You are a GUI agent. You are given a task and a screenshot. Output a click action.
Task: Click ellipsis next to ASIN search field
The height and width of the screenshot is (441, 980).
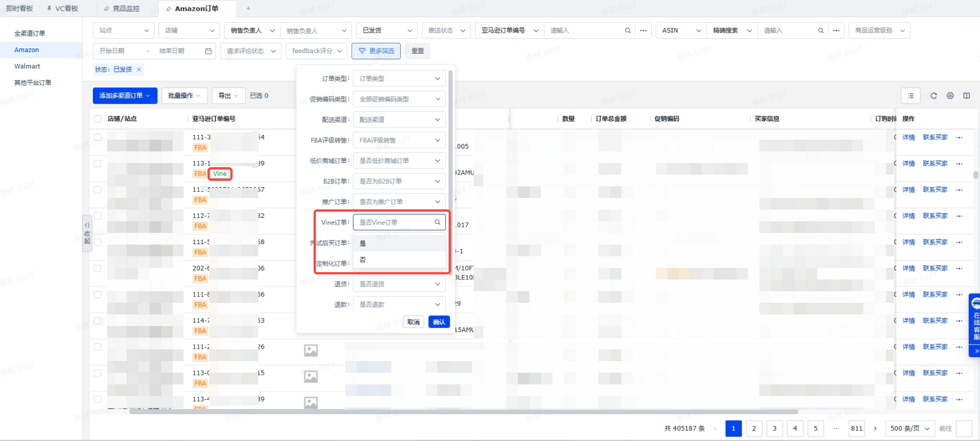pos(836,31)
